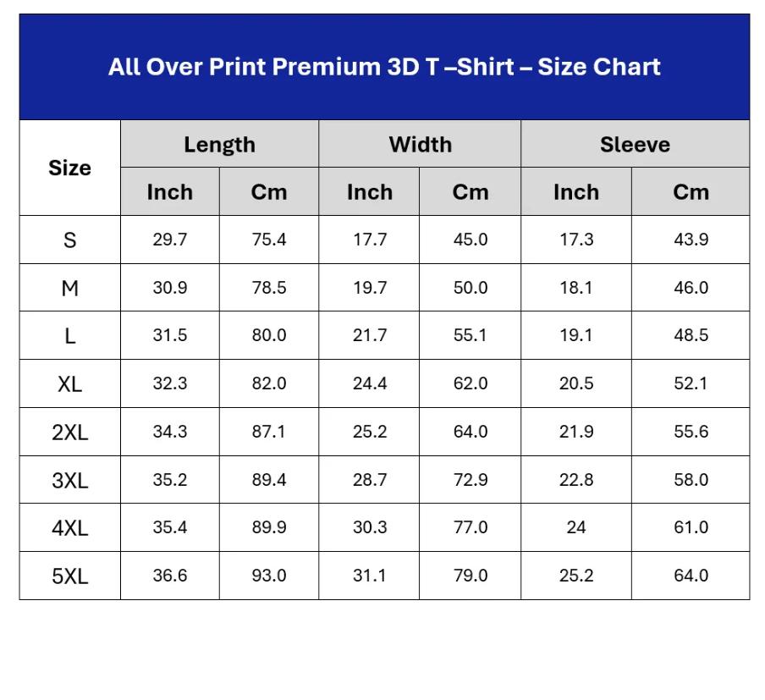Select the 3XL size row label
This screenshot has height=700, width=765.
tap(69, 480)
